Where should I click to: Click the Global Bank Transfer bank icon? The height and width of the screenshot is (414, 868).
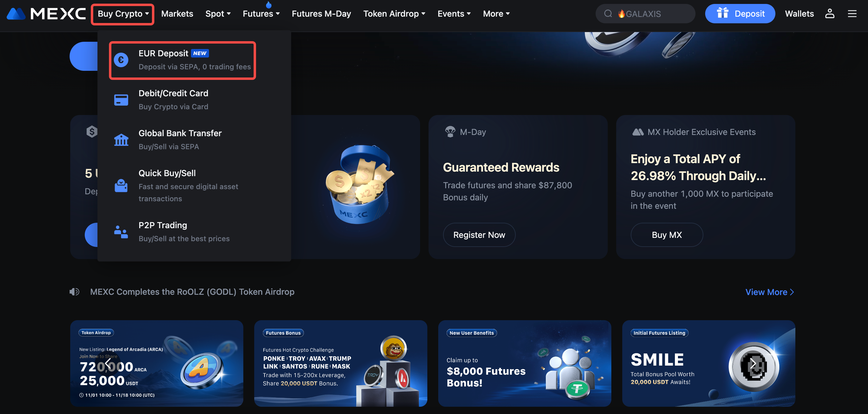[121, 140]
